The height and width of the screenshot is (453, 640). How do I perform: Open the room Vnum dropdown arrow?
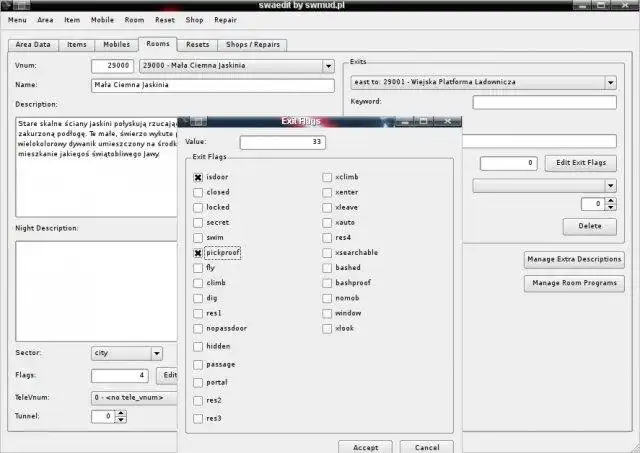pos(328,66)
